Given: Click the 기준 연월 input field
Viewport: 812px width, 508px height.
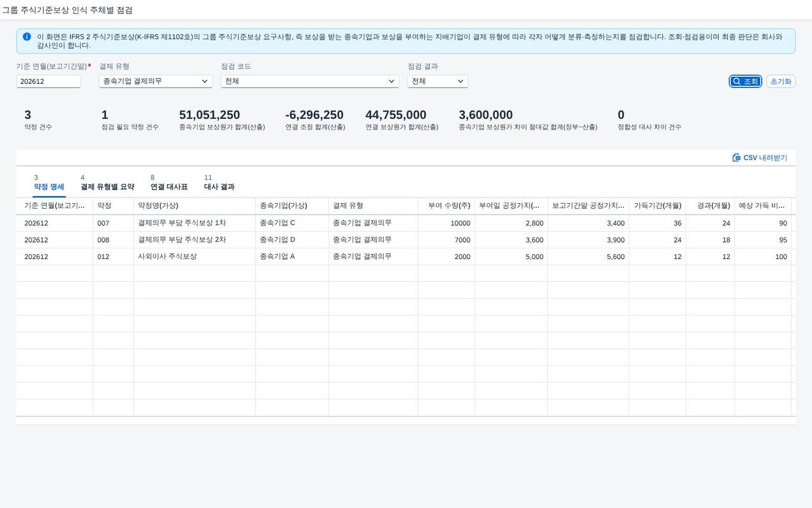Looking at the screenshot, I should [x=49, y=81].
